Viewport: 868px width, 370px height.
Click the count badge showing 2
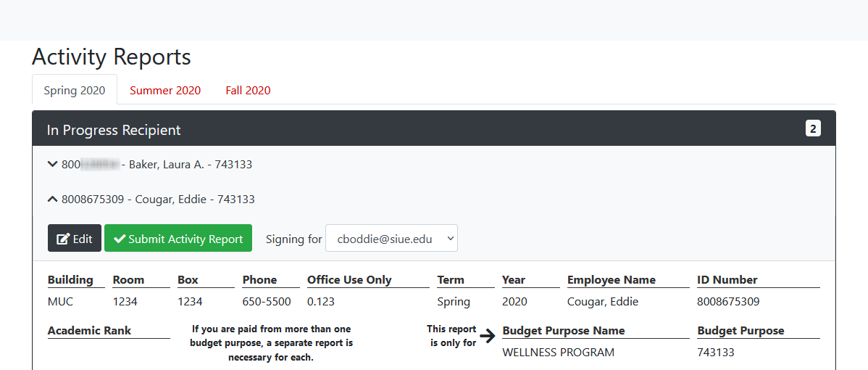click(813, 129)
